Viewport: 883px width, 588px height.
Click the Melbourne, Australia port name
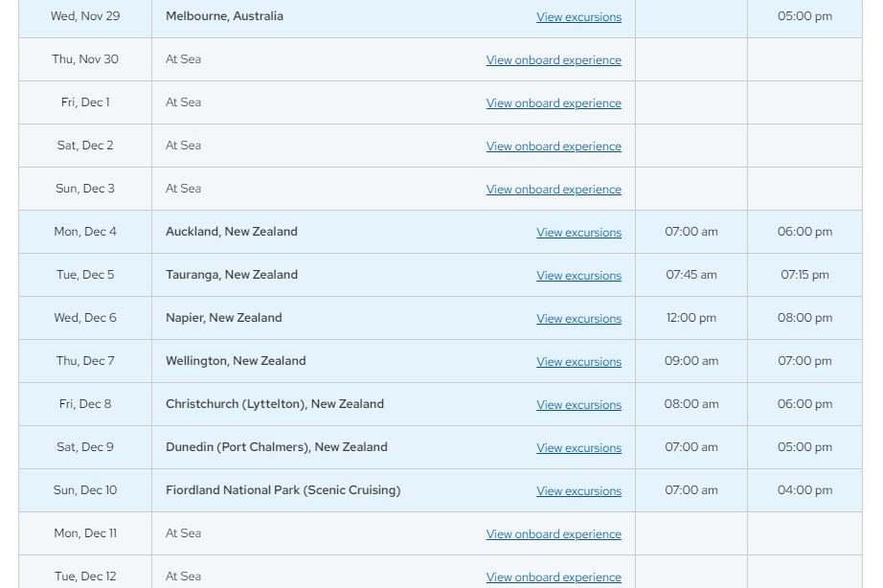[x=224, y=16]
